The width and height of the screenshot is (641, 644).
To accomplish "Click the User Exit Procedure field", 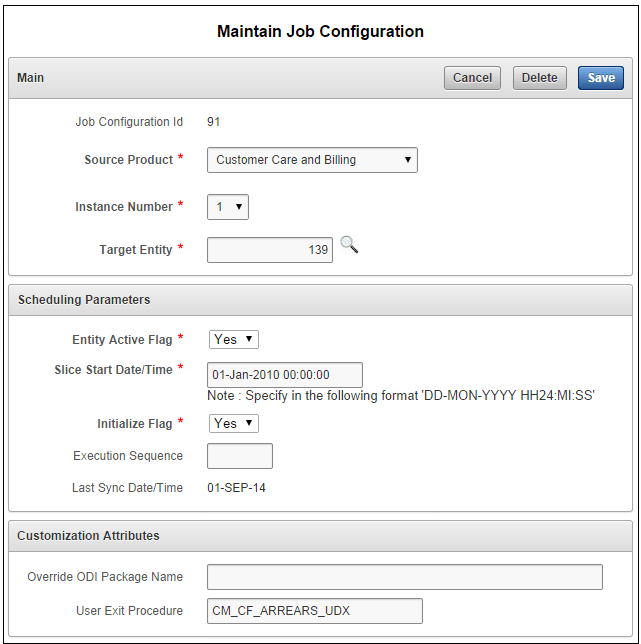I will click(x=315, y=611).
